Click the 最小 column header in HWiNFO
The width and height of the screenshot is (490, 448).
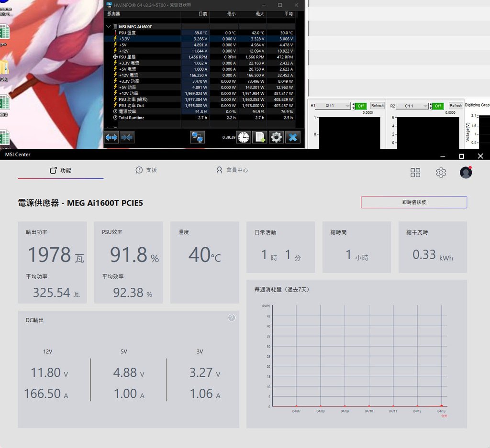coord(224,14)
